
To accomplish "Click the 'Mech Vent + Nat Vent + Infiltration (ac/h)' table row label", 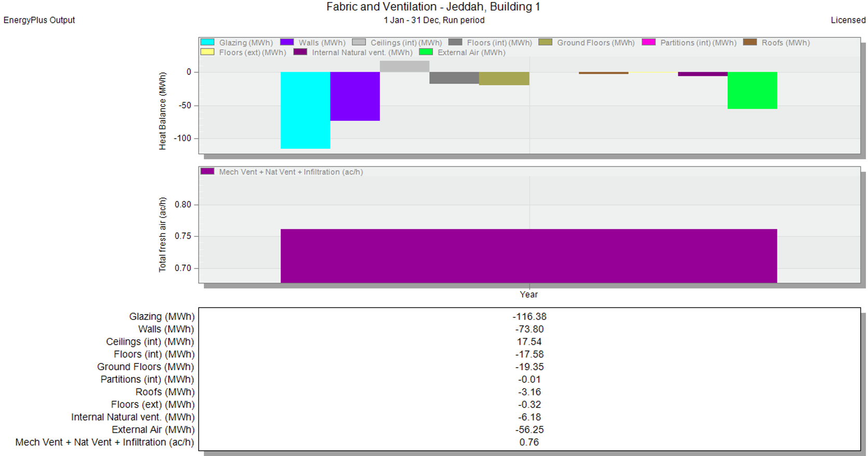I will (104, 442).
